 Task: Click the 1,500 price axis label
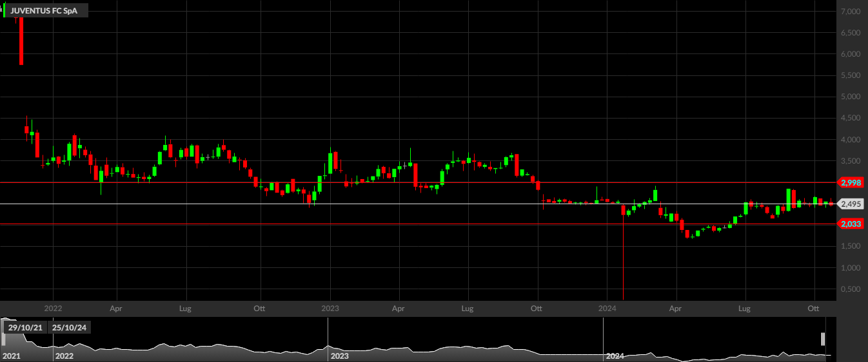tap(851, 247)
